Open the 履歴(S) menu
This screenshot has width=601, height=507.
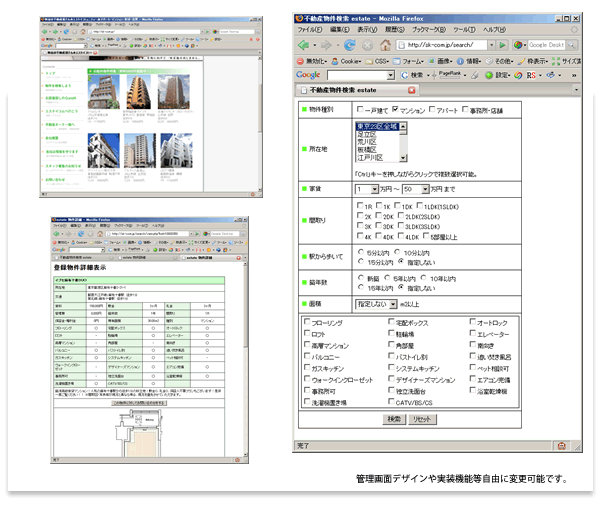click(x=394, y=30)
